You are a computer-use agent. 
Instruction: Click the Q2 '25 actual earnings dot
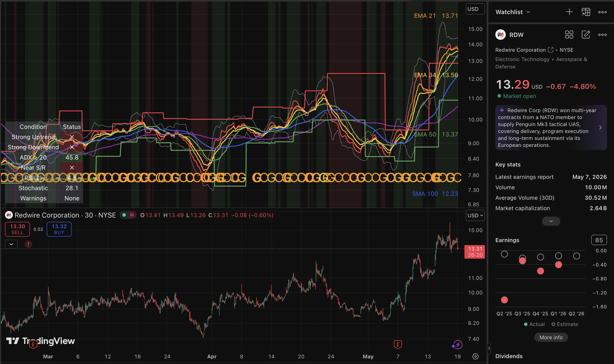pos(504,300)
